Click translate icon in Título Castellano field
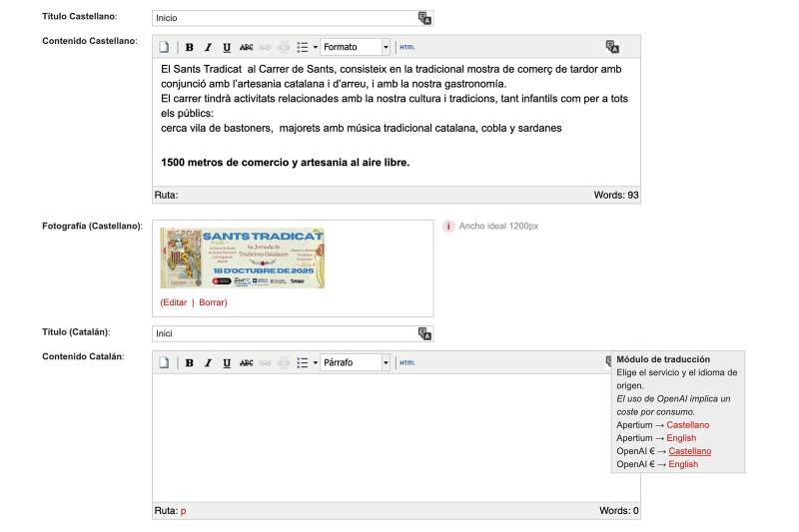Image resolution: width=799 pixels, height=532 pixels. click(424, 18)
